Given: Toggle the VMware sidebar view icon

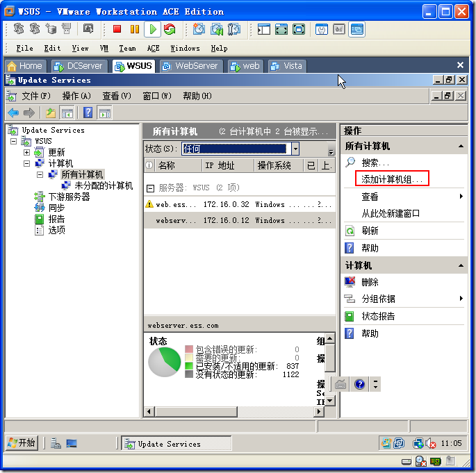Looking at the screenshot, I should (x=264, y=29).
